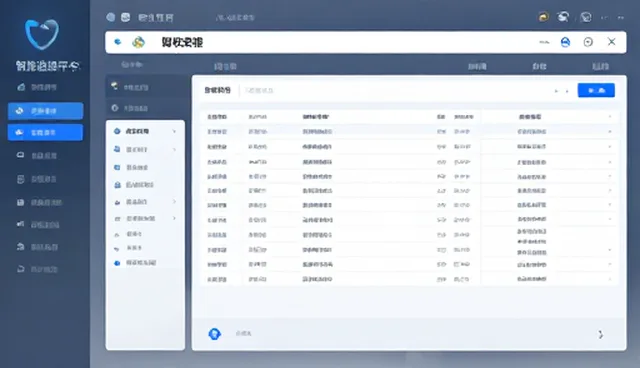
Task: Open the fourth left sidebar item below highlighted ones
Action: click(38, 155)
